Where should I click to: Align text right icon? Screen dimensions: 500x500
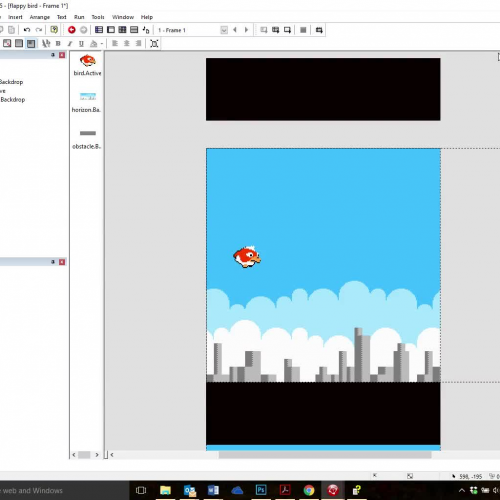click(138, 43)
